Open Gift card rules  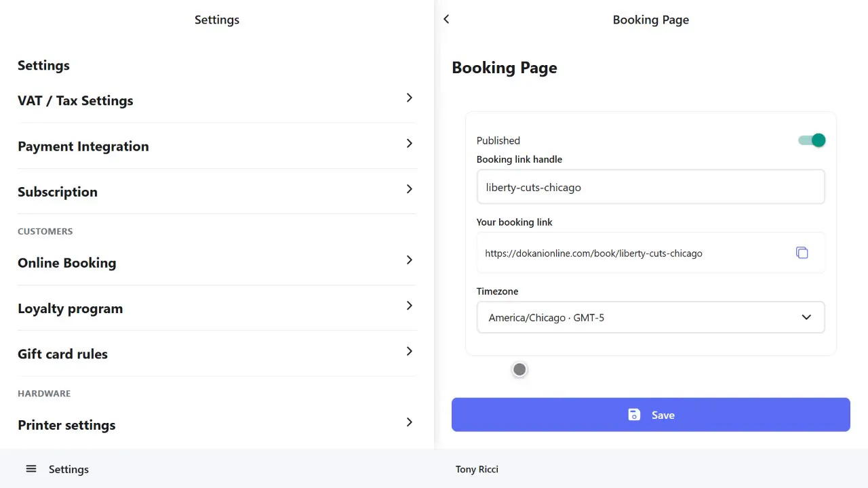click(x=216, y=353)
